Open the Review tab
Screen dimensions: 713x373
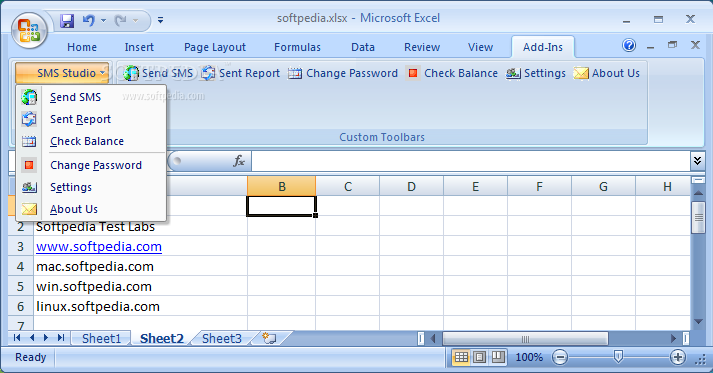[422, 47]
